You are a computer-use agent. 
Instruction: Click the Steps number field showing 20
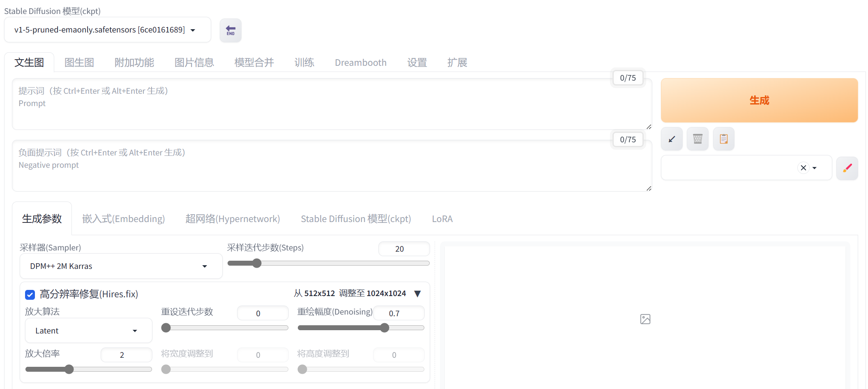pos(404,249)
